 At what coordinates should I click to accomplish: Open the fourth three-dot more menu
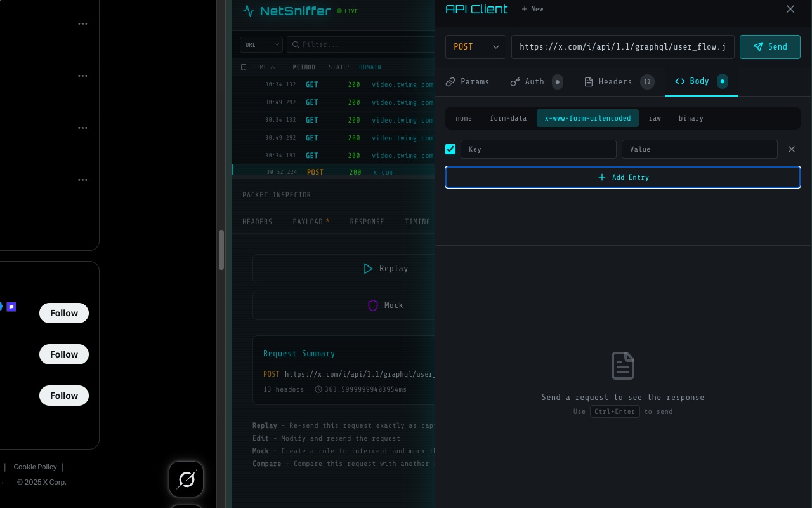[x=82, y=180]
